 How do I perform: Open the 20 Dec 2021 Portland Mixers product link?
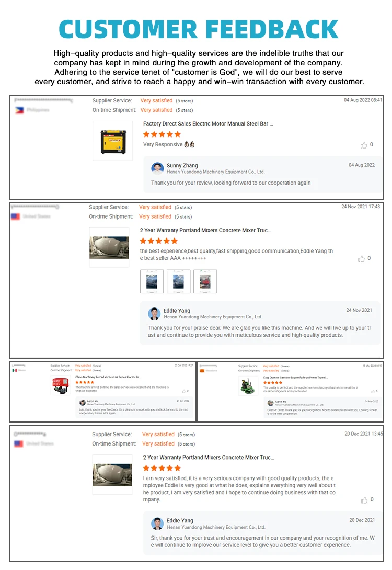[209, 458]
